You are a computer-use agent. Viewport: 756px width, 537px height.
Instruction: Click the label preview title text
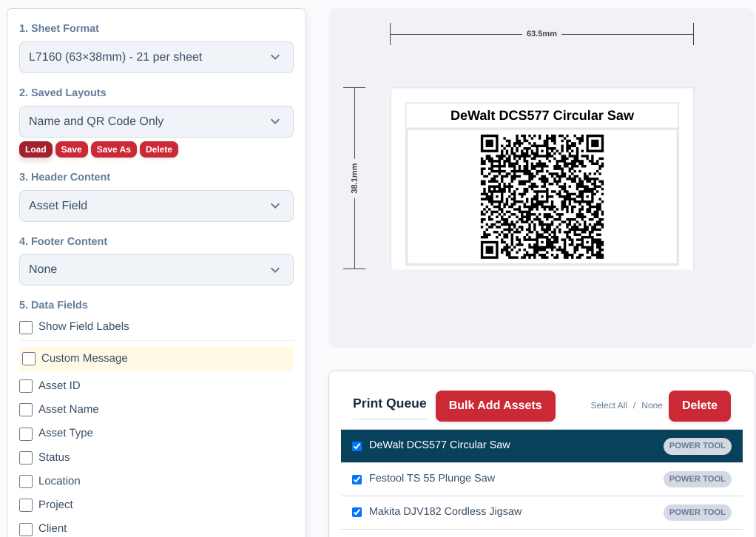[542, 115]
